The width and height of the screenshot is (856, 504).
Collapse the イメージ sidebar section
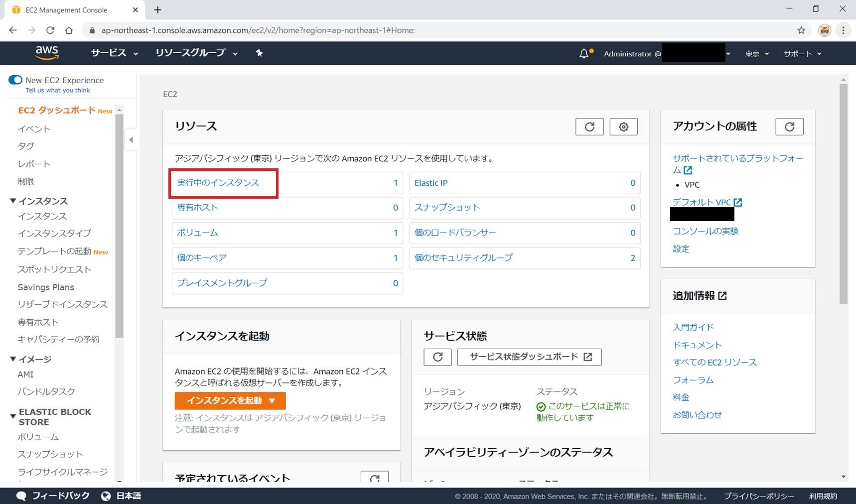pyautogui.click(x=13, y=359)
